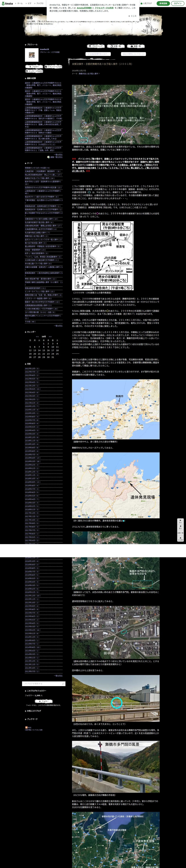186x868 pixels.
Task: Open 画像一覧を見る under recent articles
Action: [x=55, y=157]
